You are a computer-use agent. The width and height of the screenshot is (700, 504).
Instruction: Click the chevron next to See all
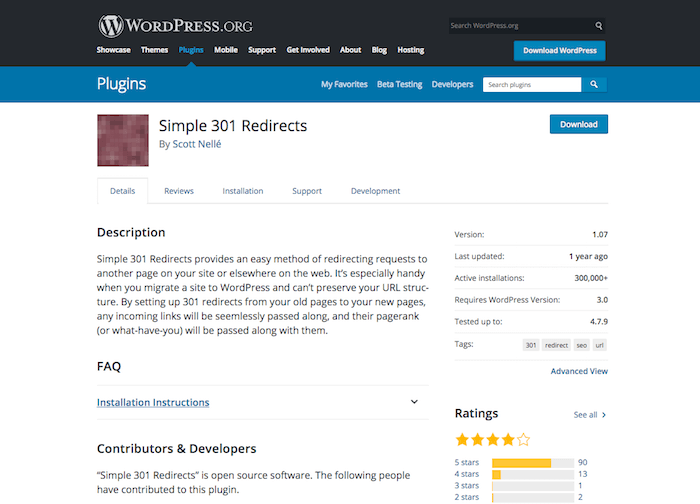tap(604, 415)
